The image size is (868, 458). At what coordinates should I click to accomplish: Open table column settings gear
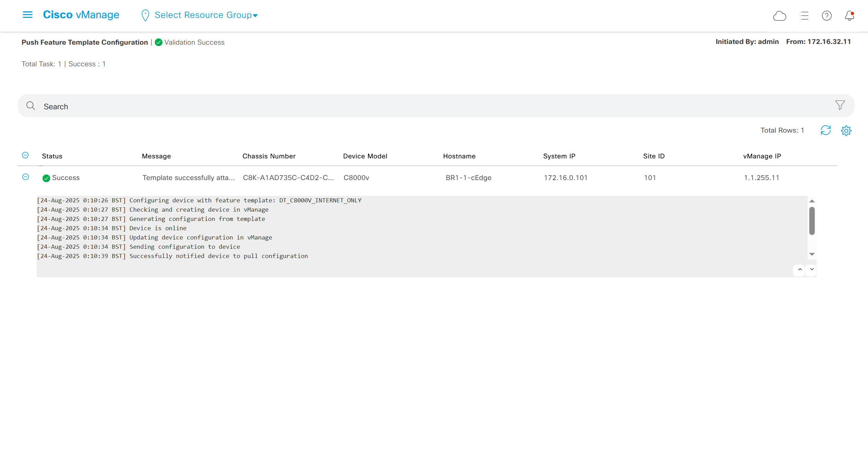[846, 131]
